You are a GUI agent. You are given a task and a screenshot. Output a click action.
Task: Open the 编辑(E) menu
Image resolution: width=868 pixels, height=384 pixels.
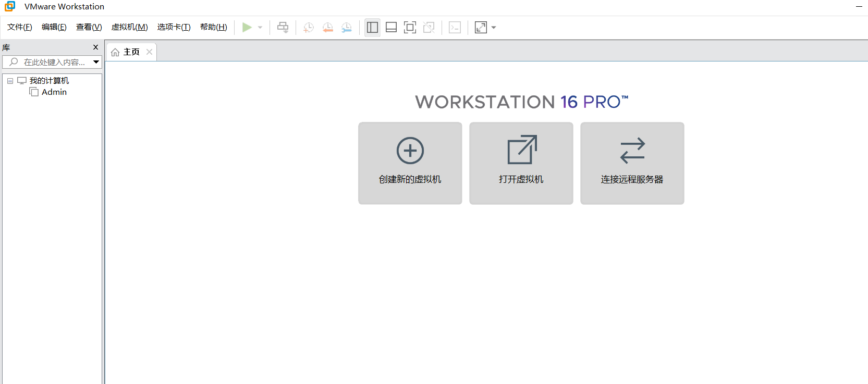click(54, 27)
